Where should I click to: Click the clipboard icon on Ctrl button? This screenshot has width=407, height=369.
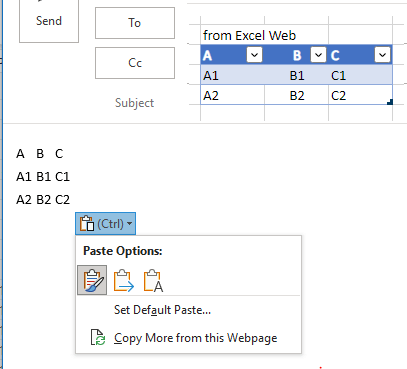pyautogui.click(x=87, y=223)
